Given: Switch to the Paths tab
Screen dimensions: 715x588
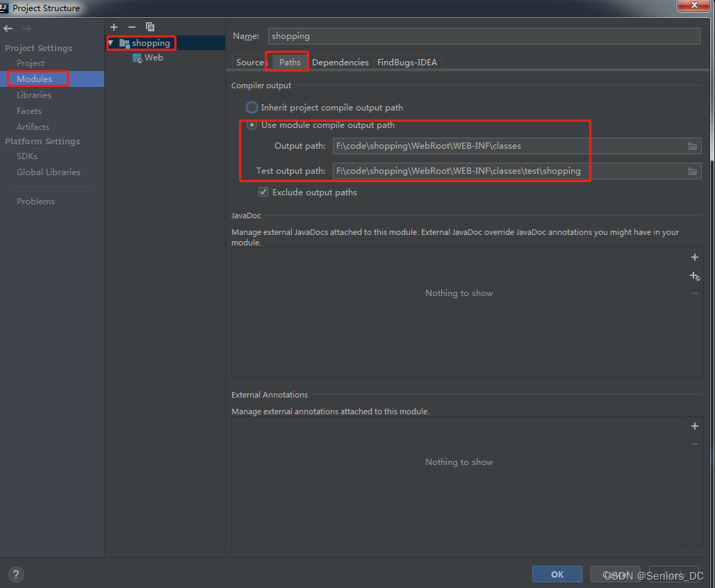Looking at the screenshot, I should pyautogui.click(x=290, y=63).
